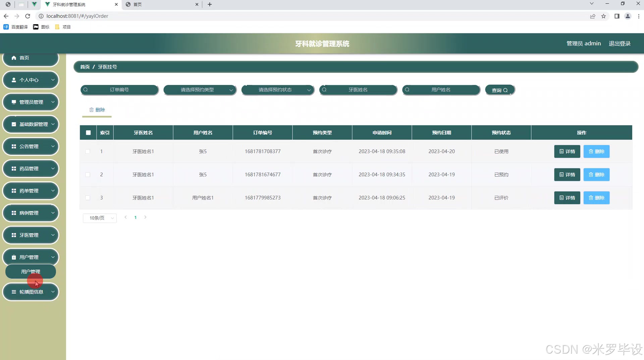Viewport: 644px width, 360px height.
Task: Open browser three-dot menu
Action: point(639,16)
